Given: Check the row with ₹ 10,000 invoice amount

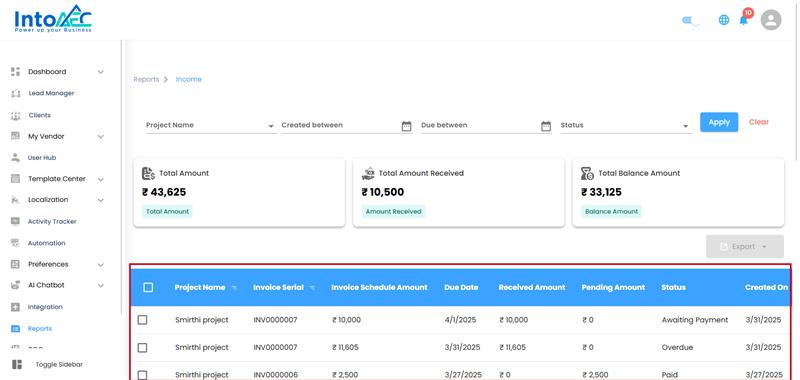Looking at the screenshot, I should (142, 320).
